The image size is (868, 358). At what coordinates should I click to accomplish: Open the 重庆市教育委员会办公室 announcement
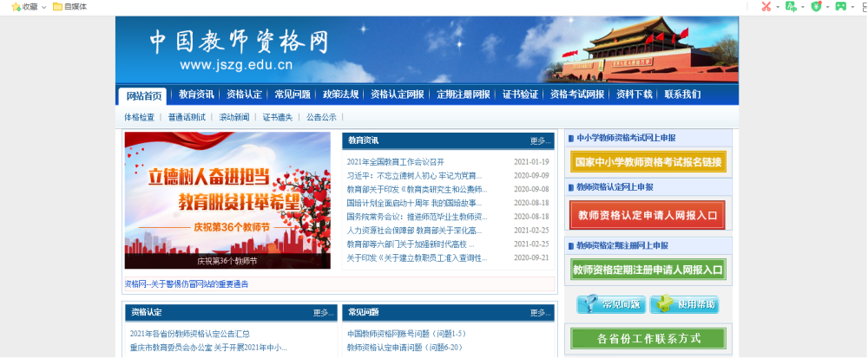(208, 348)
